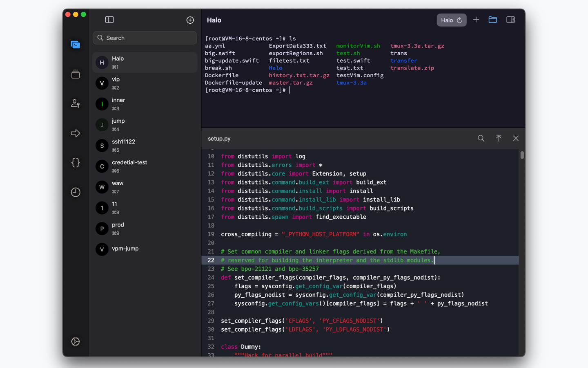
Task: Open the SFTP folder icon
Action: pyautogui.click(x=493, y=20)
